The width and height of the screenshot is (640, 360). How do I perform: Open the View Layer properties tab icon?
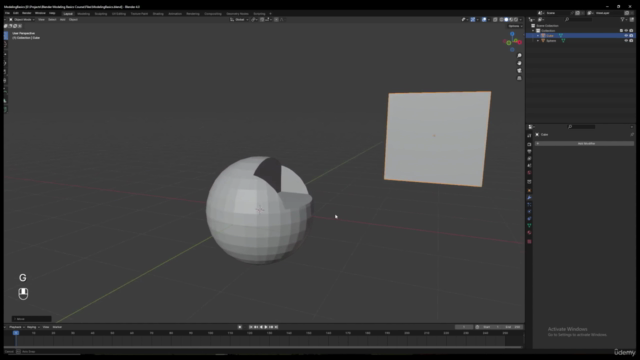[x=529, y=158]
